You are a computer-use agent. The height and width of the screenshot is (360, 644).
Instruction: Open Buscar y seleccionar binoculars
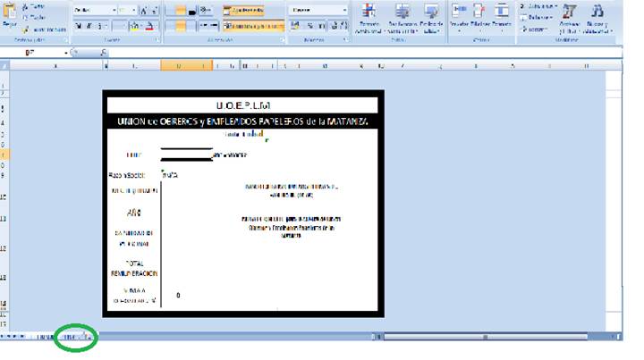coord(597,16)
